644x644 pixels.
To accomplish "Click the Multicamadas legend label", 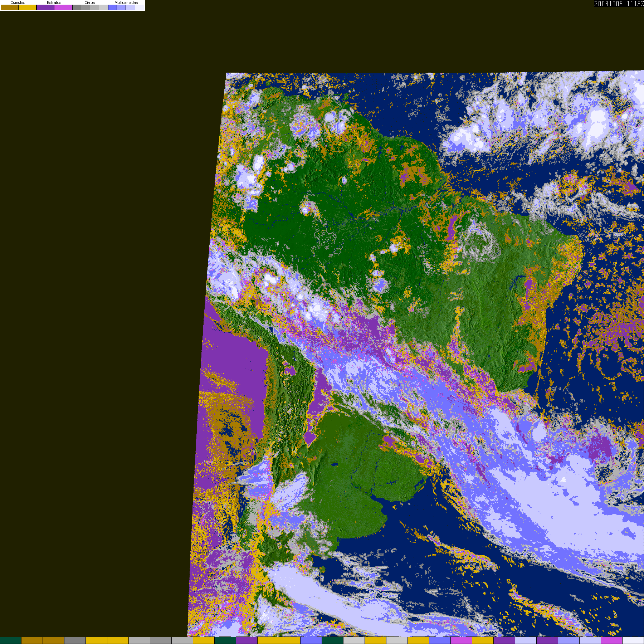I will pos(126,3).
